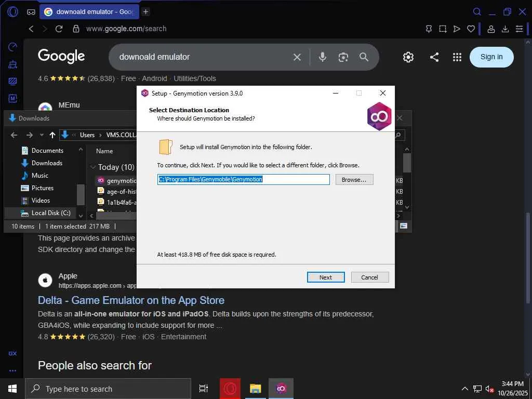Click the Google logo

[x=61, y=56]
